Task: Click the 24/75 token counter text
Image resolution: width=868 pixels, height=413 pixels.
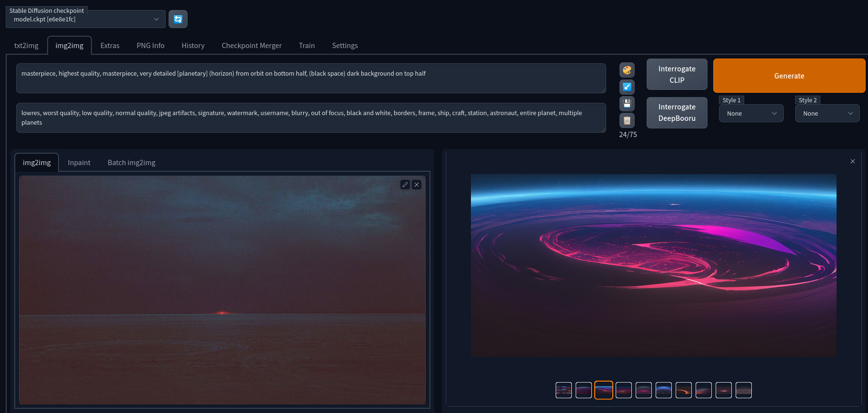Action: [x=628, y=135]
